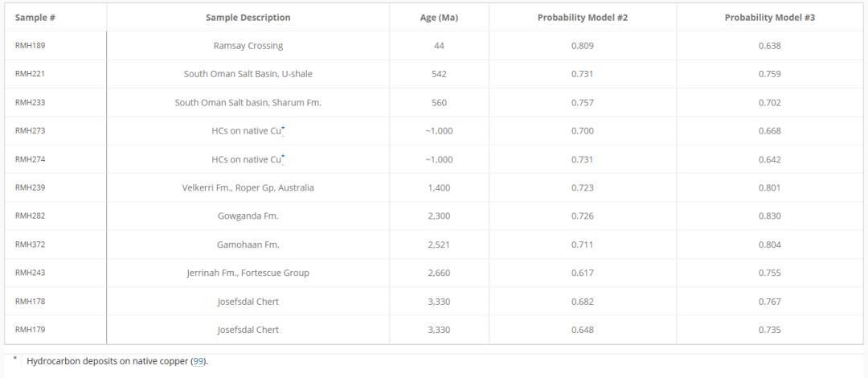Click the 0.809 probability value

(x=582, y=46)
